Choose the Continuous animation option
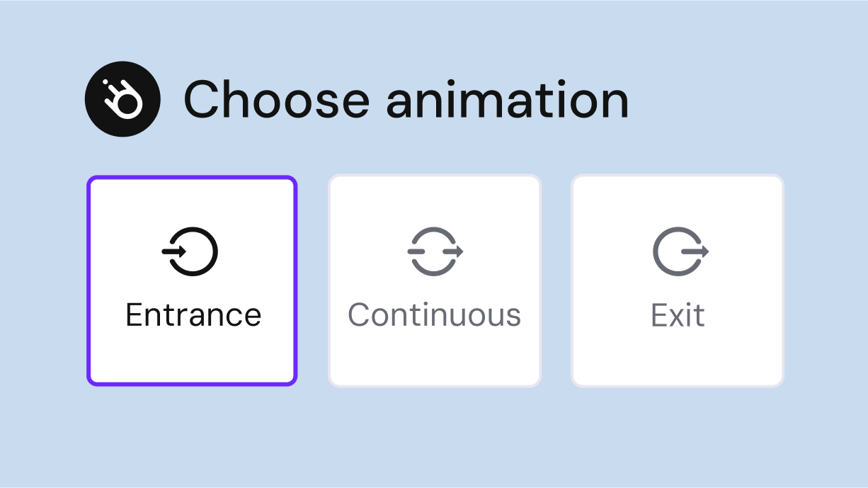The height and width of the screenshot is (488, 868). click(435, 280)
